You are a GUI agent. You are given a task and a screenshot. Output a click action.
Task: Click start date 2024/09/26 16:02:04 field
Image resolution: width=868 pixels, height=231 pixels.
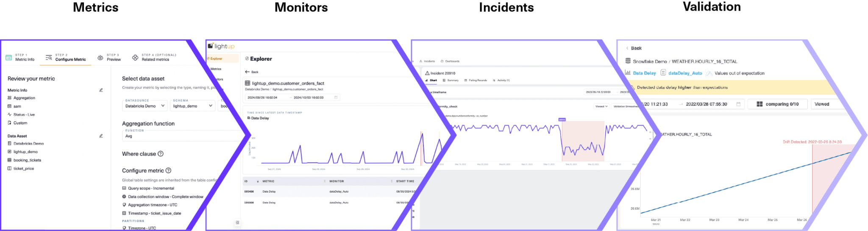coord(262,97)
